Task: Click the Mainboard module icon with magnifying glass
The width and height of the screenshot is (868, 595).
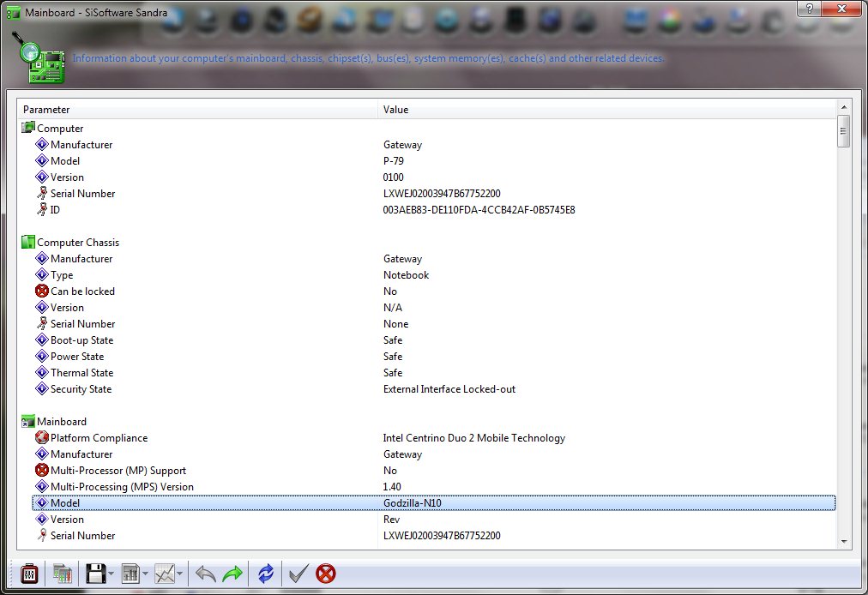Action: coord(39,58)
